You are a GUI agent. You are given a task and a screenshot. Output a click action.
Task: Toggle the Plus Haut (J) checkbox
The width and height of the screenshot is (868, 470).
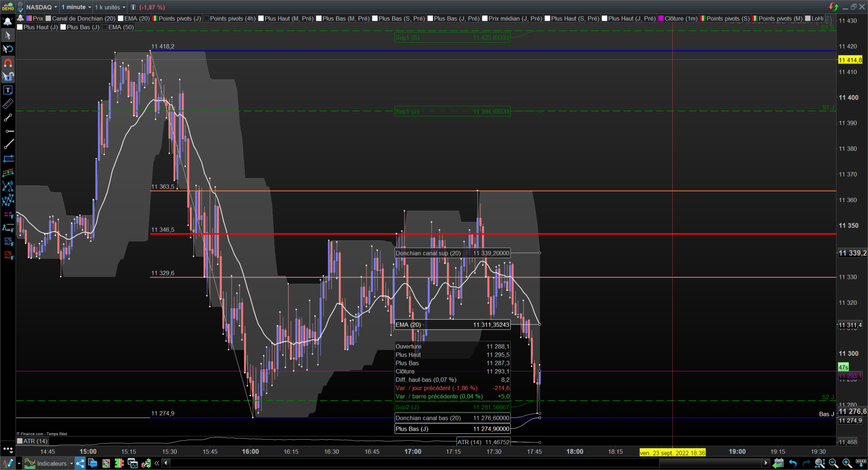(19, 27)
